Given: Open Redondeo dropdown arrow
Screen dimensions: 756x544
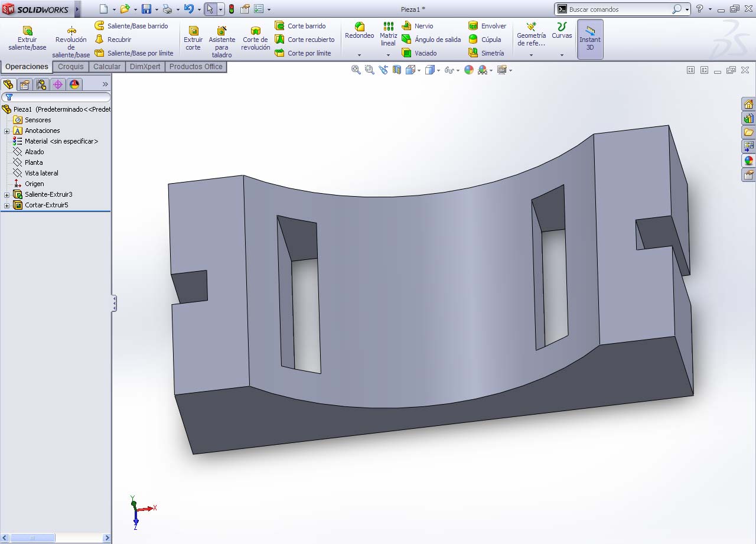Looking at the screenshot, I should point(359,55).
